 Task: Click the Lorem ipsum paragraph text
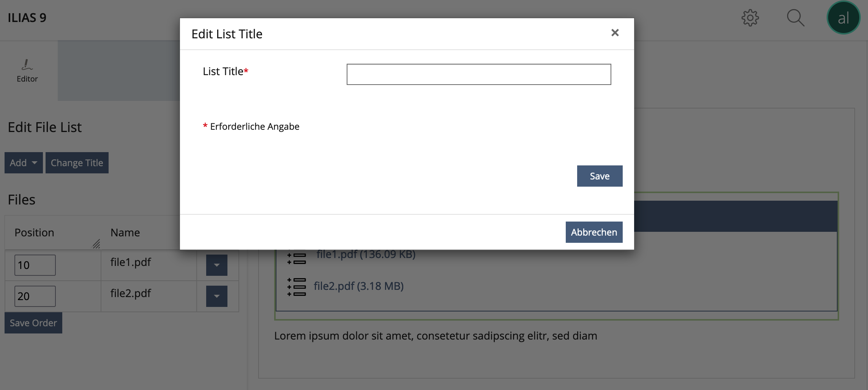(x=436, y=336)
